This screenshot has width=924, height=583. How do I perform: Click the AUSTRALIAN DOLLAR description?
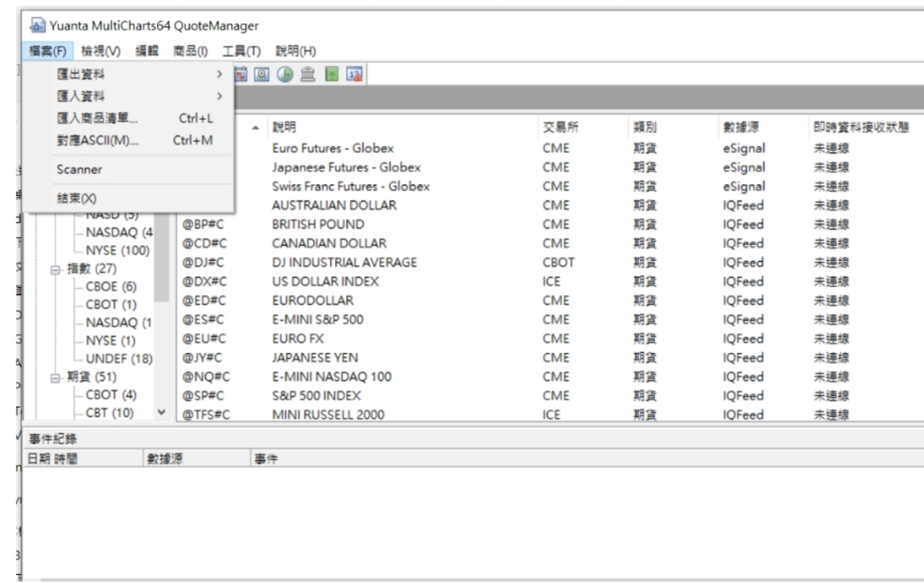pos(334,205)
